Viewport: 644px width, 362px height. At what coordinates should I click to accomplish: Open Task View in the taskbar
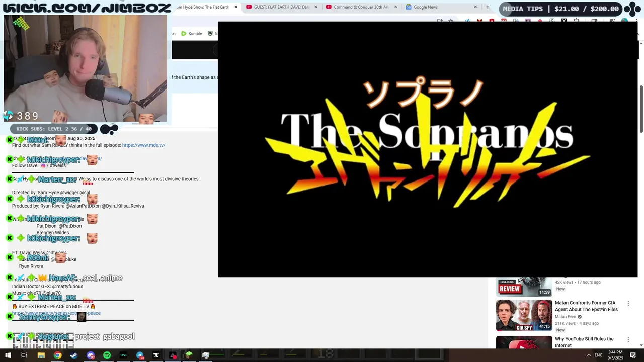pos(24,355)
